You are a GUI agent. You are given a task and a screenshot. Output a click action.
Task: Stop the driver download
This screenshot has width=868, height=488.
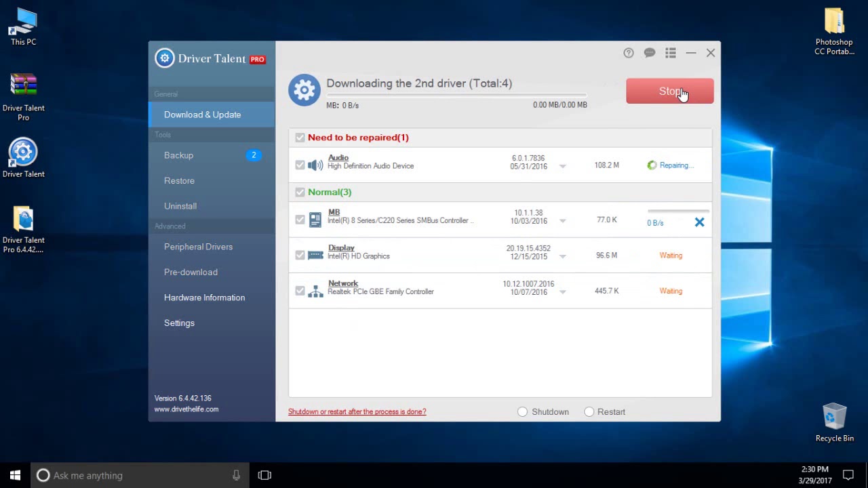(670, 91)
